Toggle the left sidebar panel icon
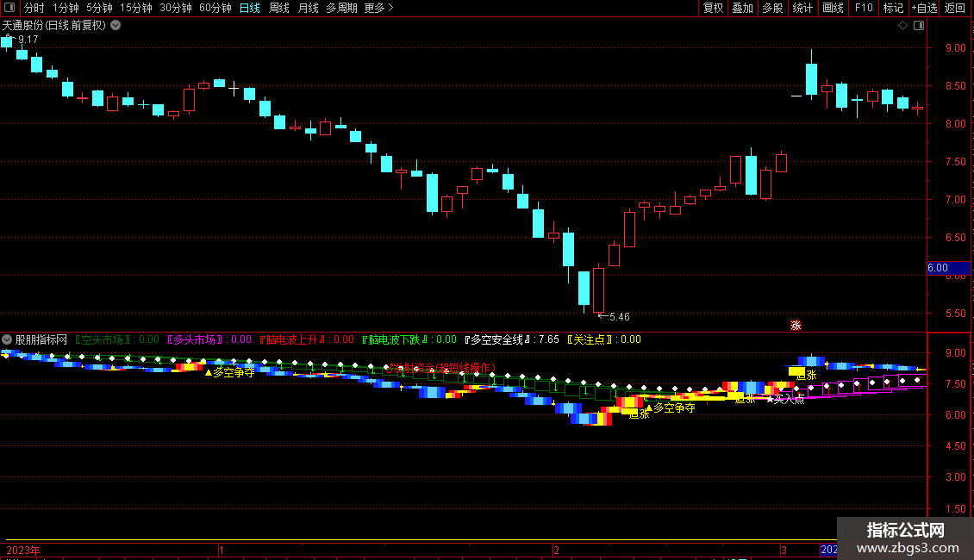 pyautogui.click(x=9, y=8)
